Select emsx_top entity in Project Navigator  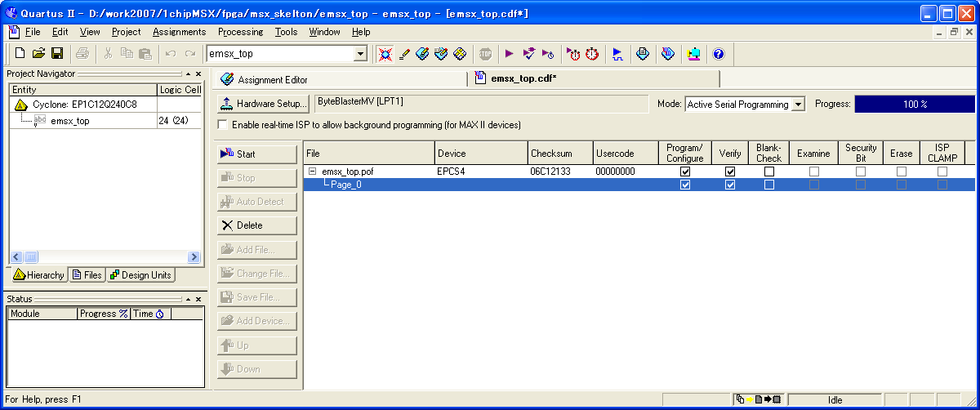(69, 121)
